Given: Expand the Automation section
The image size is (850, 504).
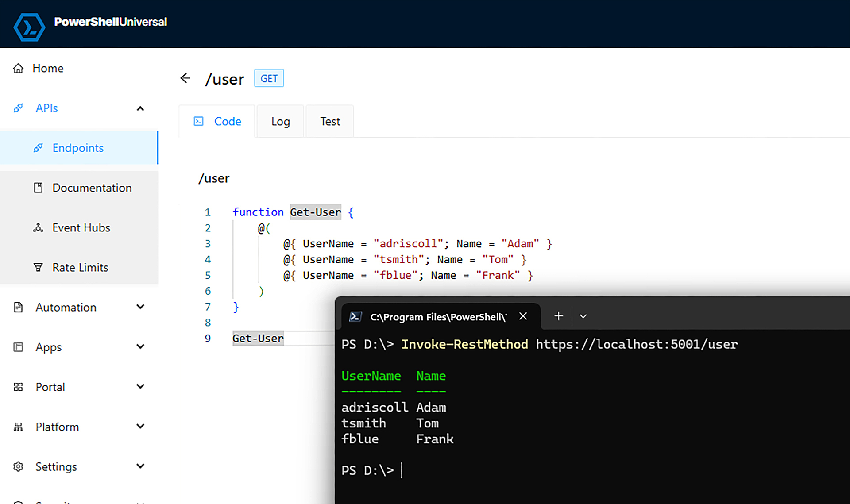Looking at the screenshot, I should (140, 307).
